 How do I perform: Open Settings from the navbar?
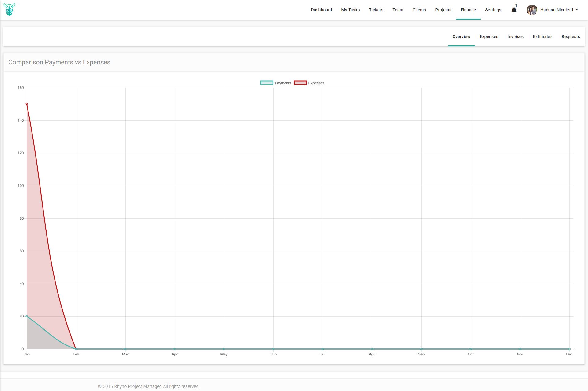[493, 10]
